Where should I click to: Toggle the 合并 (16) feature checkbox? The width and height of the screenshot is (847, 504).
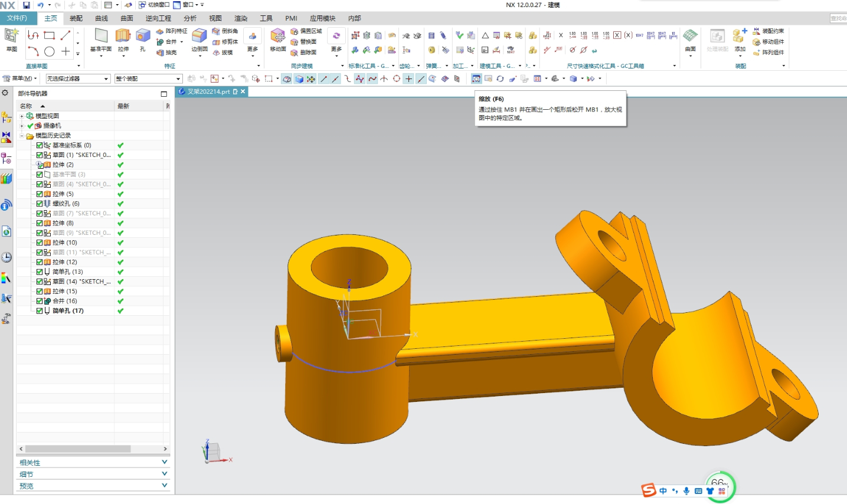(x=40, y=301)
